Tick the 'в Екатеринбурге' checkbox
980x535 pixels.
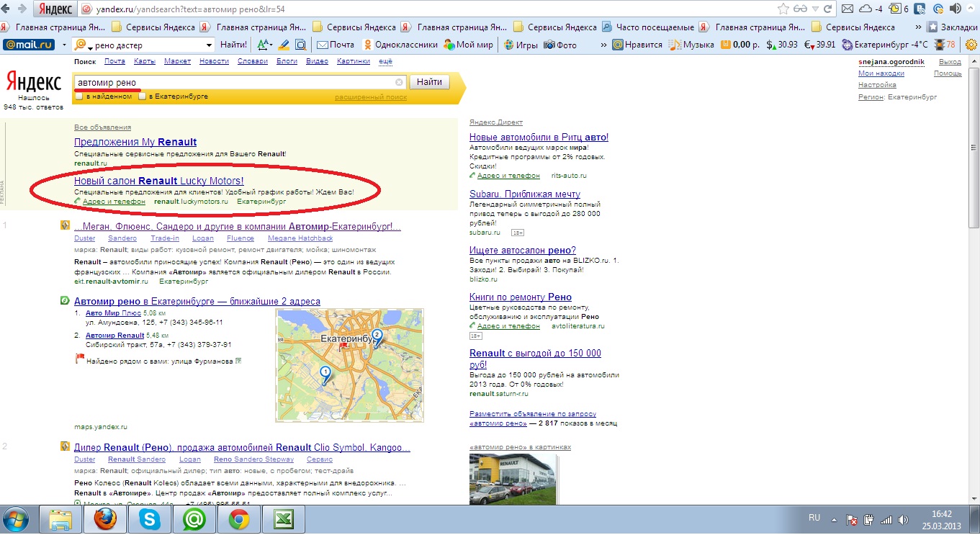143,96
